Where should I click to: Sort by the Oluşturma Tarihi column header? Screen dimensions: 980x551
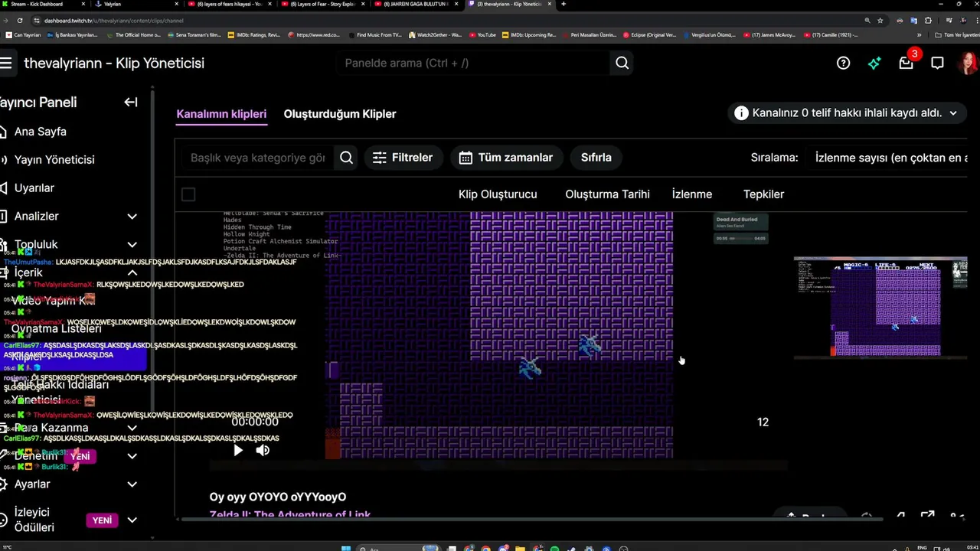[607, 194]
